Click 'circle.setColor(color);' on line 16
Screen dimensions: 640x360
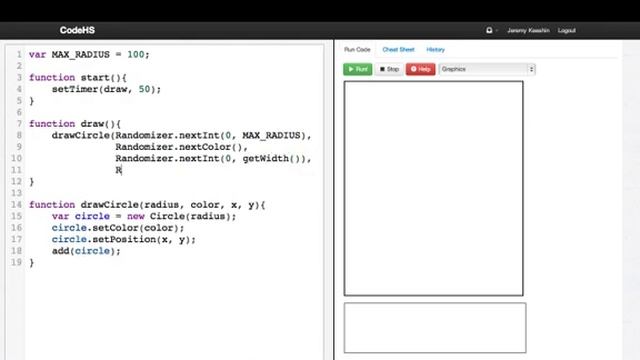tap(118, 227)
